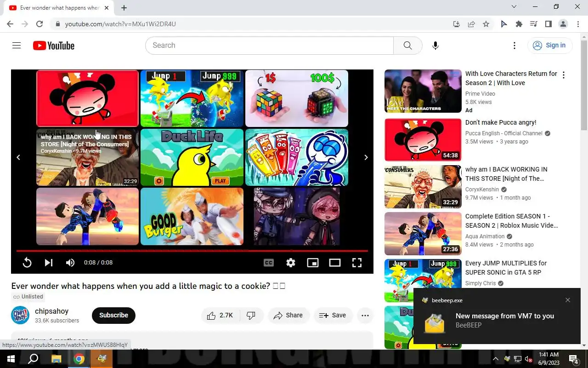Open BeeBEEP from the taskbar
The width and height of the screenshot is (588, 368).
102,359
